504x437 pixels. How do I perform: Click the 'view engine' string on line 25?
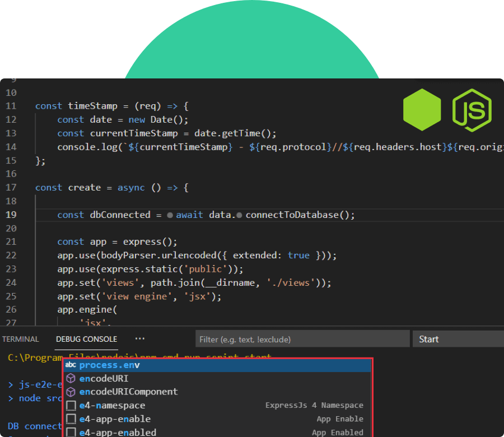(x=137, y=296)
